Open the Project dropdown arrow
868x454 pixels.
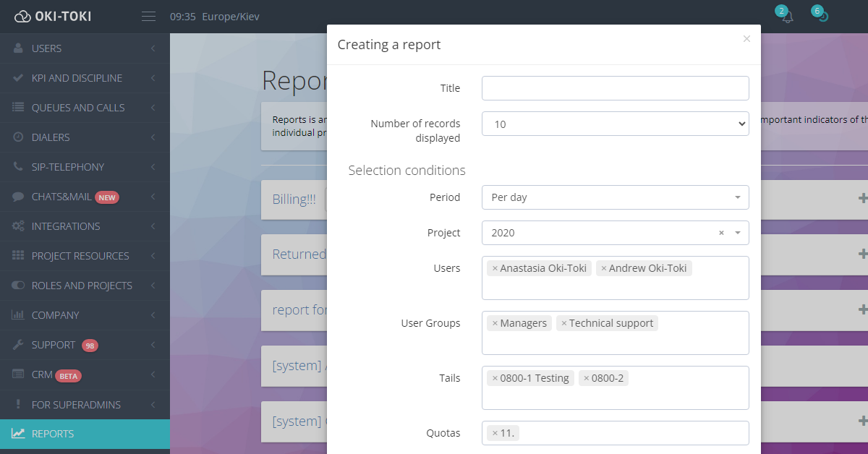click(x=737, y=233)
